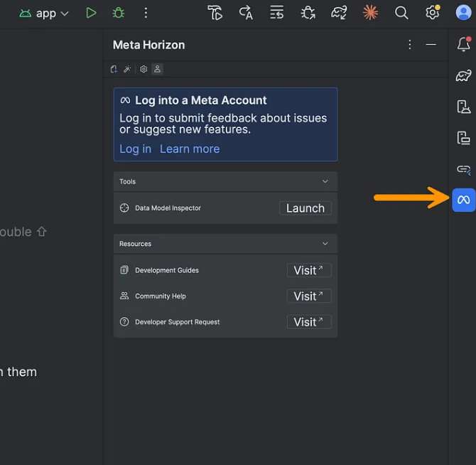Click the Community Help people icon
Screen dimensions: 476x465
[124, 296]
